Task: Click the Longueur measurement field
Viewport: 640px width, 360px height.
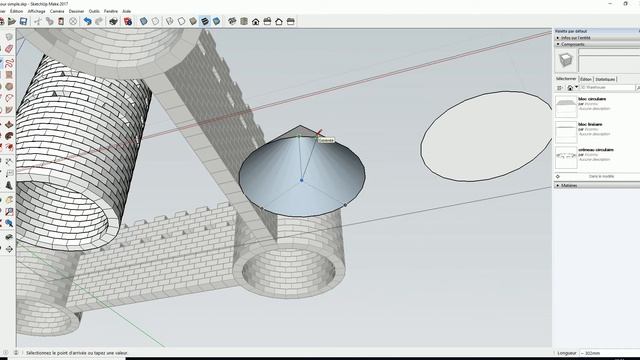Action: pos(609,353)
